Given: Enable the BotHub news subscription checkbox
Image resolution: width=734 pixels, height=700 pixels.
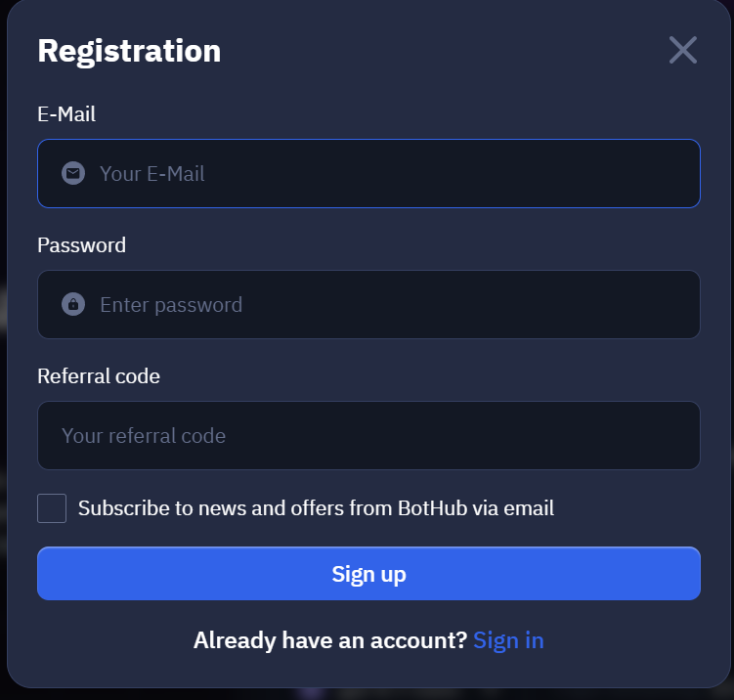Looking at the screenshot, I should click(x=52, y=508).
